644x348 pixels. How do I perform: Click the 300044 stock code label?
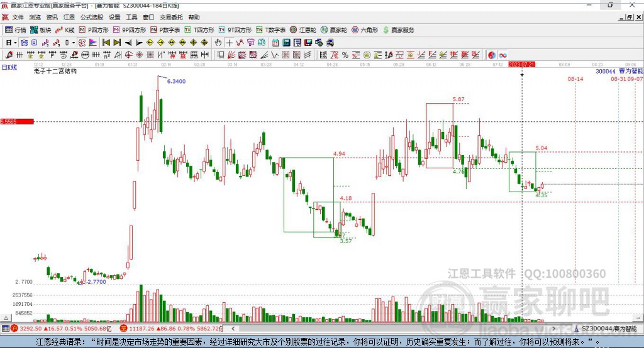tap(606, 72)
